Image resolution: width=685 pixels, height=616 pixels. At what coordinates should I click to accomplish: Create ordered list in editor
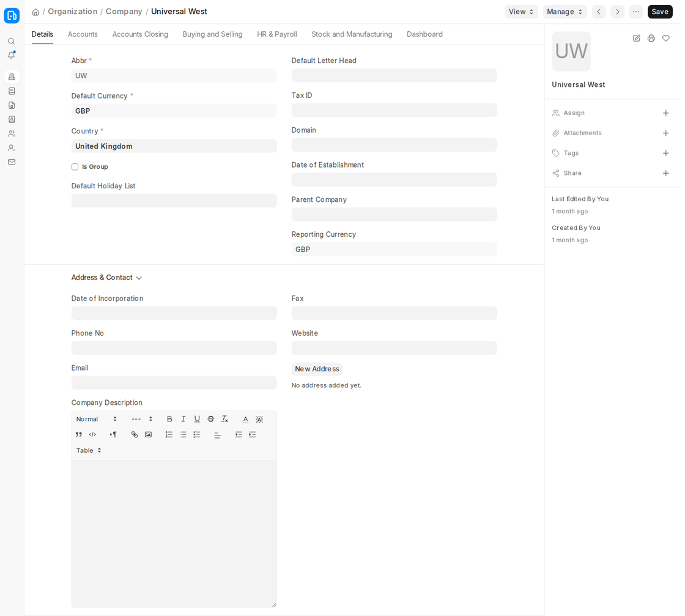(169, 434)
